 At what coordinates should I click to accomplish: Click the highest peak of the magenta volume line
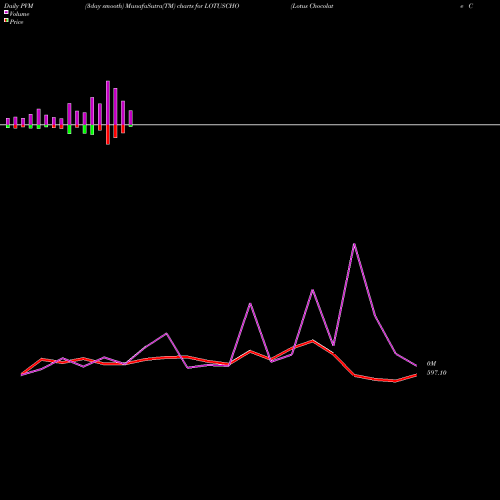[354, 244]
